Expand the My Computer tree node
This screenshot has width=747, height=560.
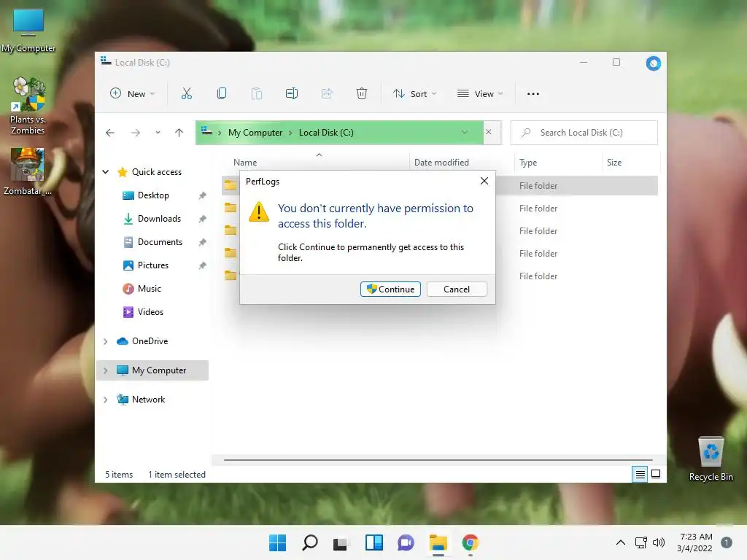click(x=106, y=370)
